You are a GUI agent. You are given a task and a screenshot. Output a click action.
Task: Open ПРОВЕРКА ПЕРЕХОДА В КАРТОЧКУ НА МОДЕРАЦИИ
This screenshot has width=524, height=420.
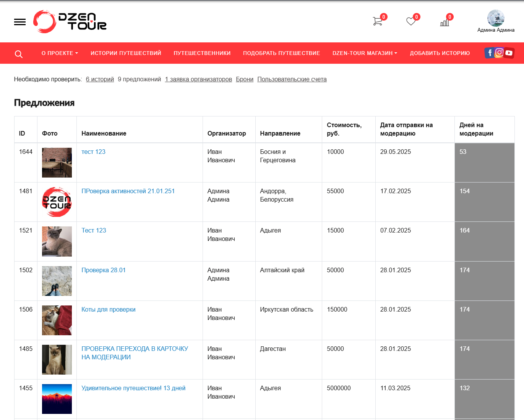(135, 353)
